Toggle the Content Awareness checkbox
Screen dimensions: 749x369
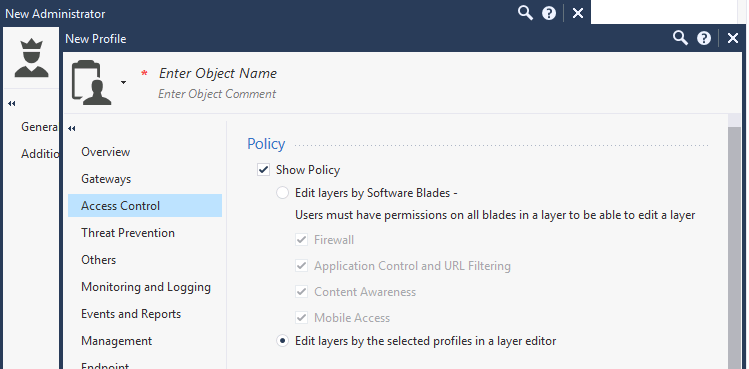pos(301,292)
